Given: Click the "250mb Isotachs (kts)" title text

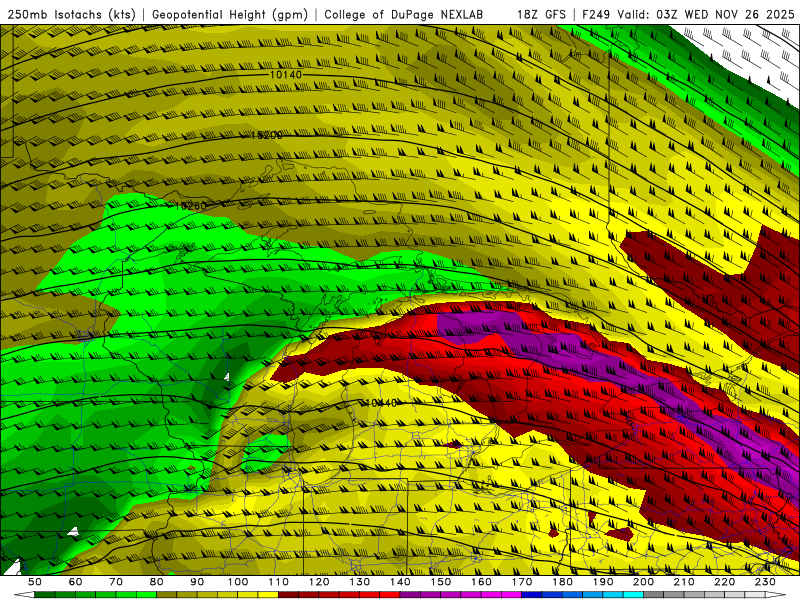Looking at the screenshot, I should [72, 15].
